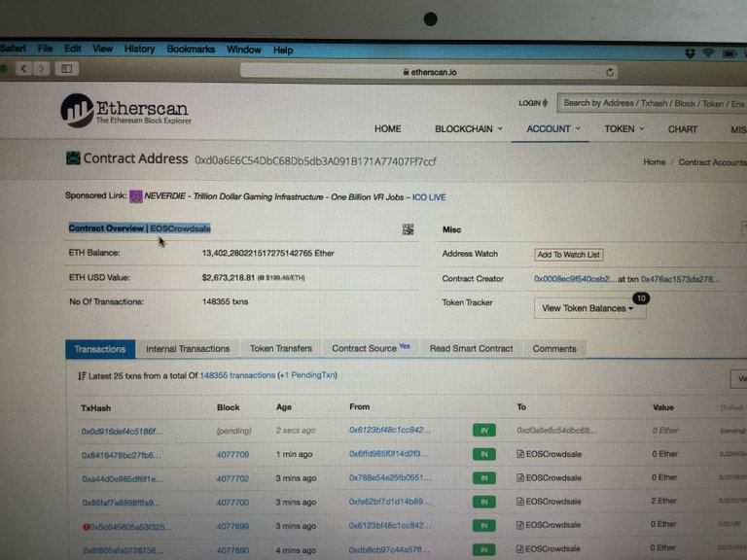Open sender address 0x6ffd985f0f14d2f3

click(388, 454)
